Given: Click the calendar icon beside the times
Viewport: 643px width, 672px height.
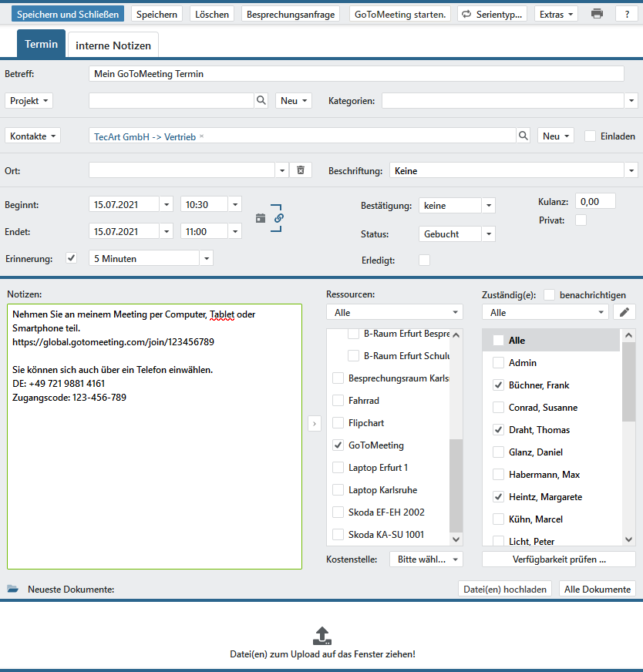Looking at the screenshot, I should pyautogui.click(x=261, y=218).
